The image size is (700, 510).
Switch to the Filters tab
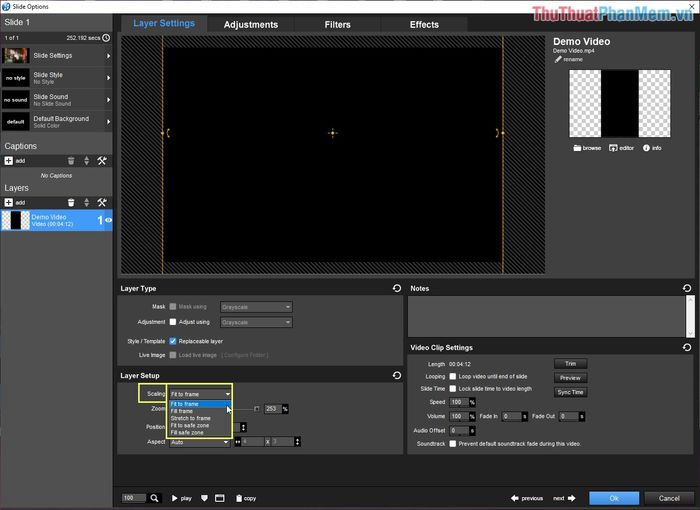tap(338, 25)
